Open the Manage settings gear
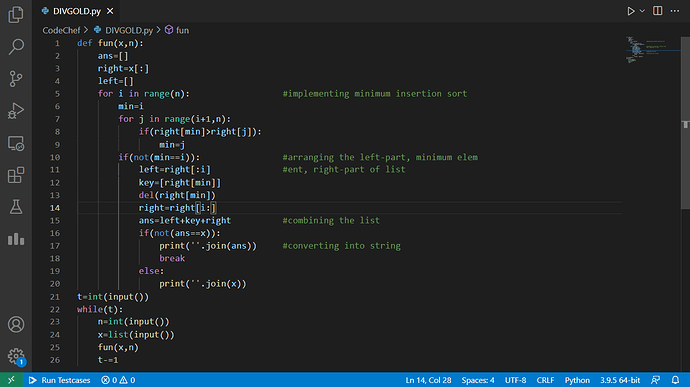The image size is (690, 387). click(16, 356)
